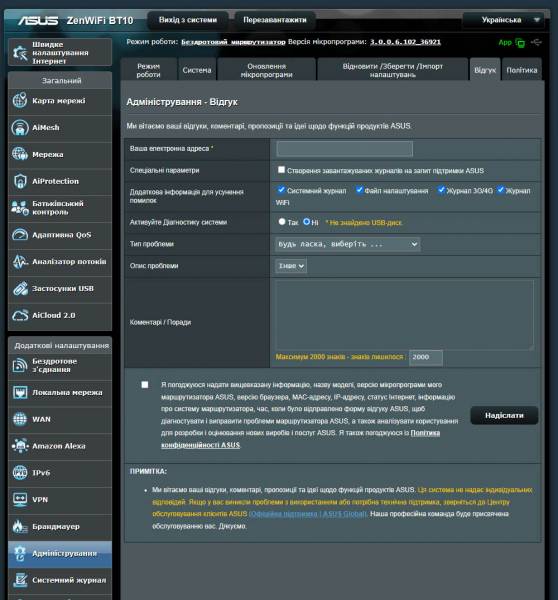Click the green App link
This screenshot has width=558, height=600.
pyautogui.click(x=505, y=42)
